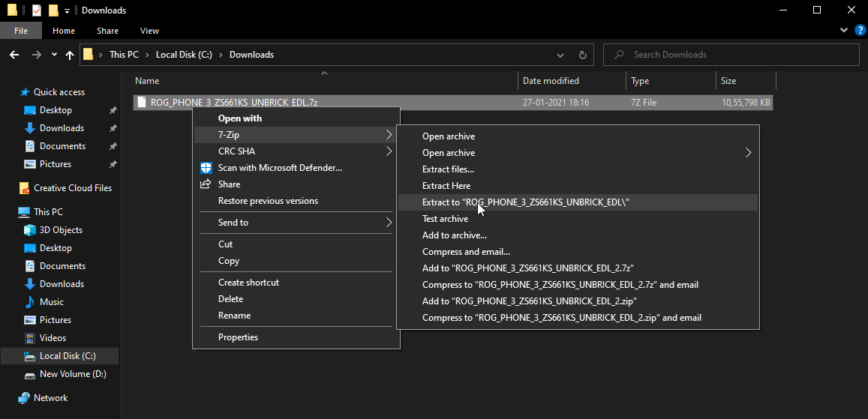Select Test archive menu entry
The height and width of the screenshot is (419, 868).
coord(578,219)
